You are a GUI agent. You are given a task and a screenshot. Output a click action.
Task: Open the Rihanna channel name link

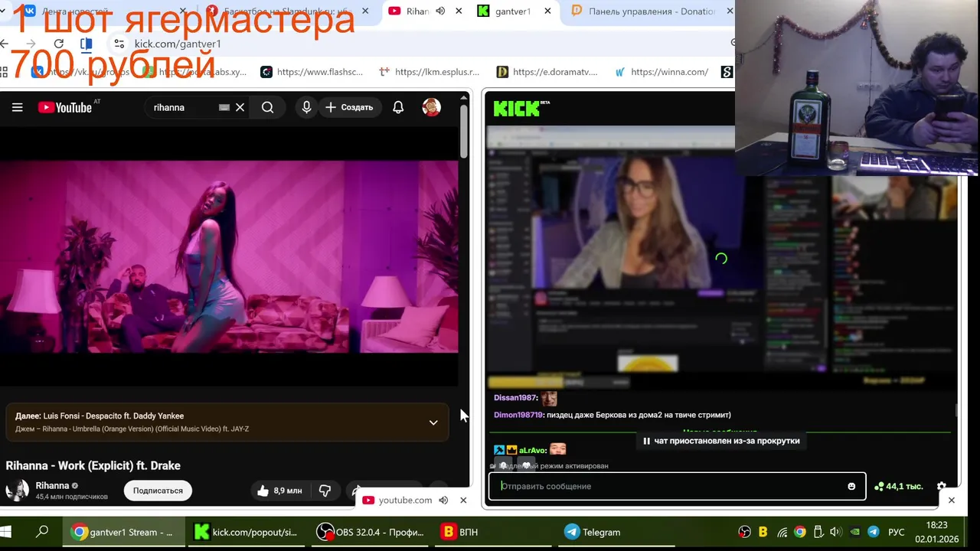[52, 486]
